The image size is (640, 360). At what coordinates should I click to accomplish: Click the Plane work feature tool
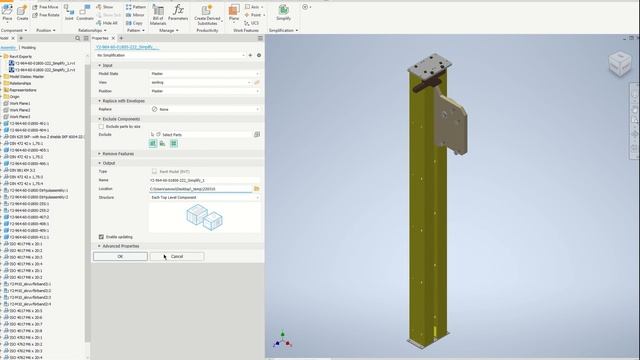(234, 13)
